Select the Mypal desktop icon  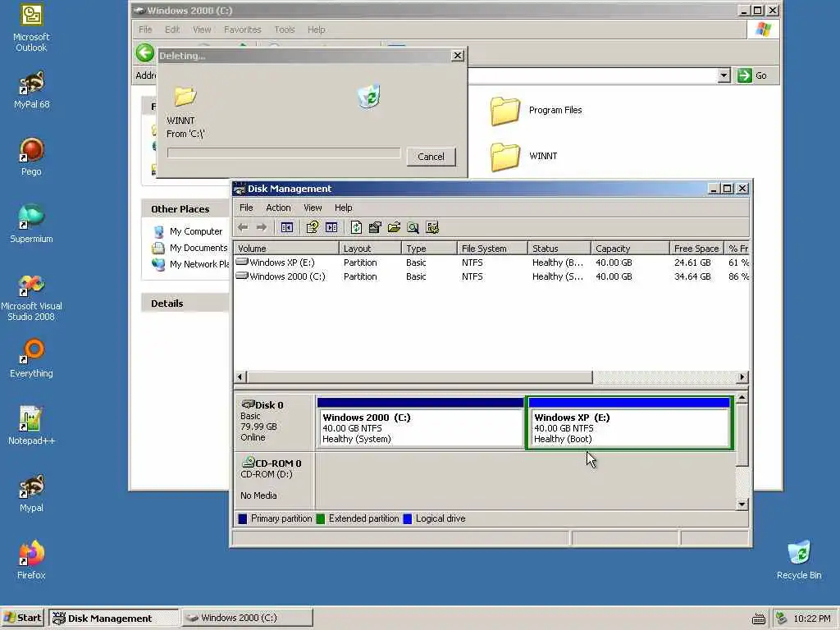point(31,493)
